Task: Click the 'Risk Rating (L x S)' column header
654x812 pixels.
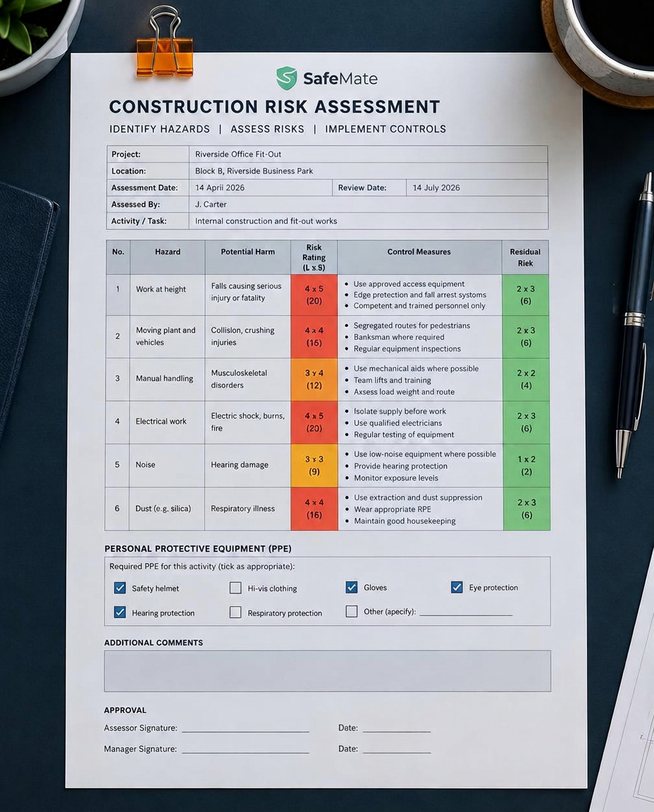Action: point(314,257)
